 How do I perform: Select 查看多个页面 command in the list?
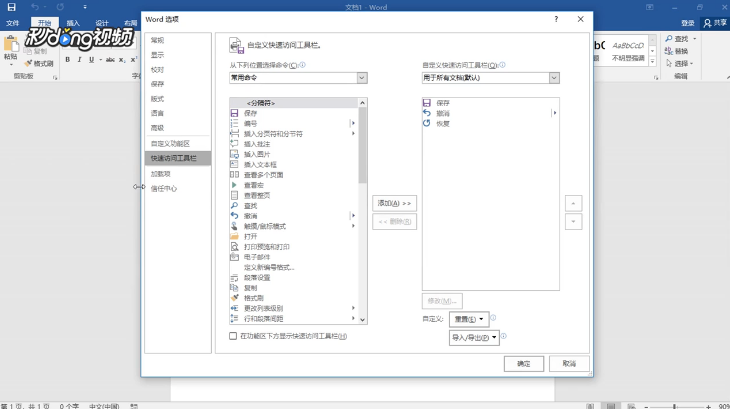[x=294, y=174]
